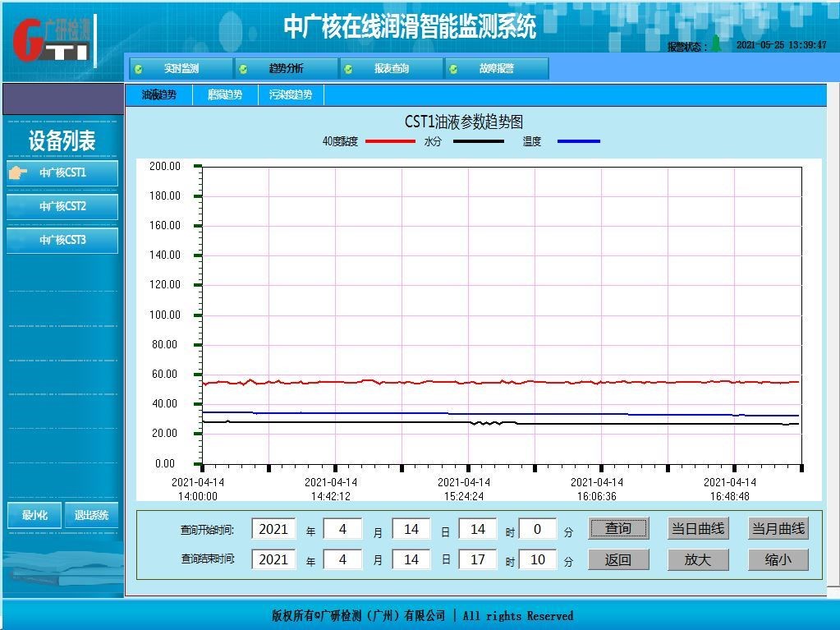This screenshot has width=840, height=630.
Task: Focus the start time hour field
Action: pos(478,529)
